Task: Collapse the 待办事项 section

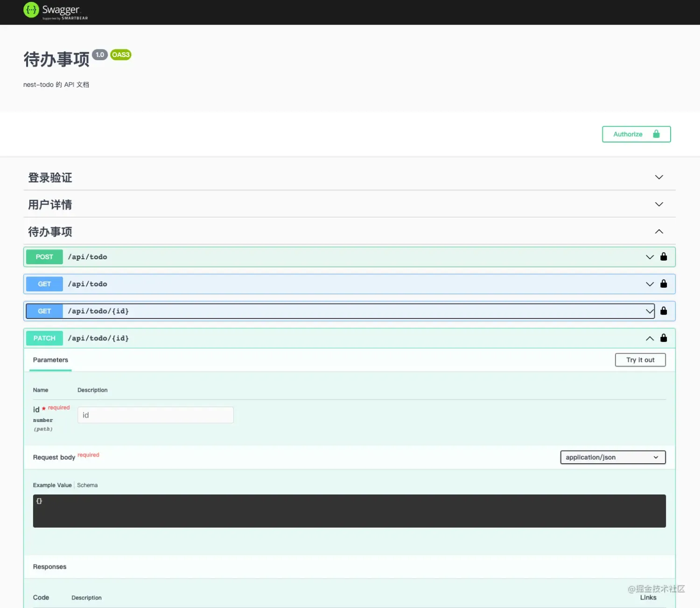Action: [658, 232]
